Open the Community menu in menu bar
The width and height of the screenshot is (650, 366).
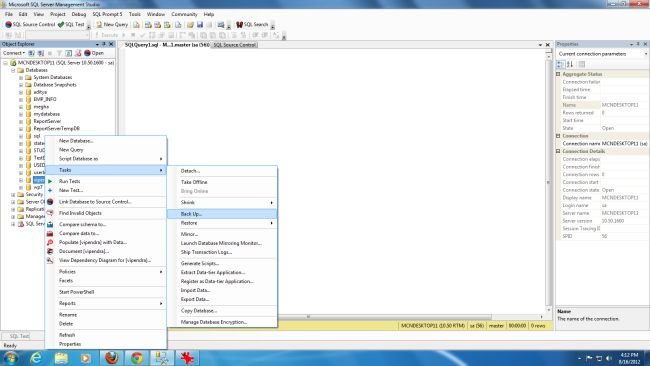(184, 14)
